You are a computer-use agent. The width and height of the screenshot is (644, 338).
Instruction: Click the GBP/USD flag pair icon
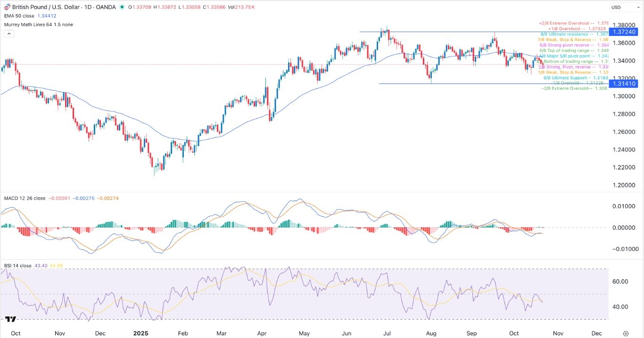coord(7,7)
